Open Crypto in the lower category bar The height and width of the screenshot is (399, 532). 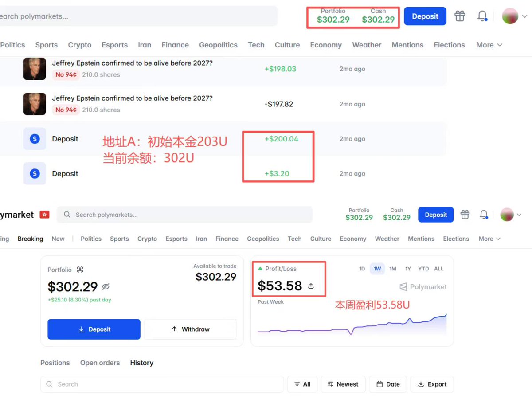(147, 239)
